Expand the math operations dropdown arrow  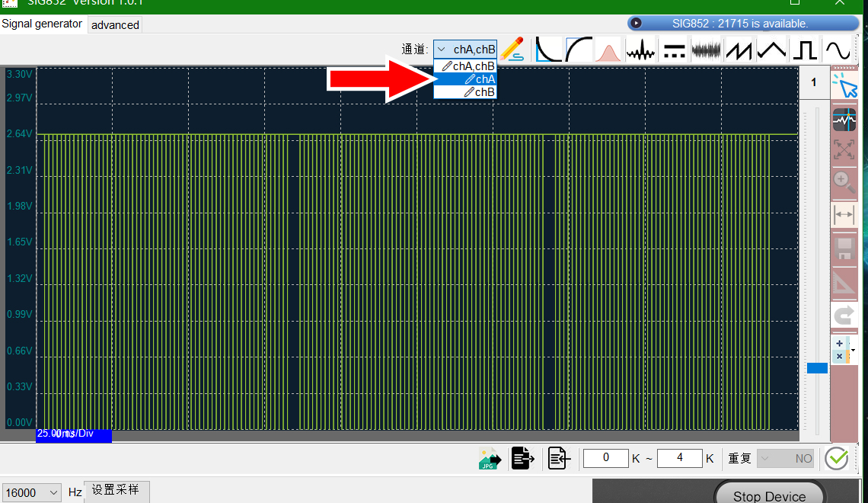tap(853, 350)
